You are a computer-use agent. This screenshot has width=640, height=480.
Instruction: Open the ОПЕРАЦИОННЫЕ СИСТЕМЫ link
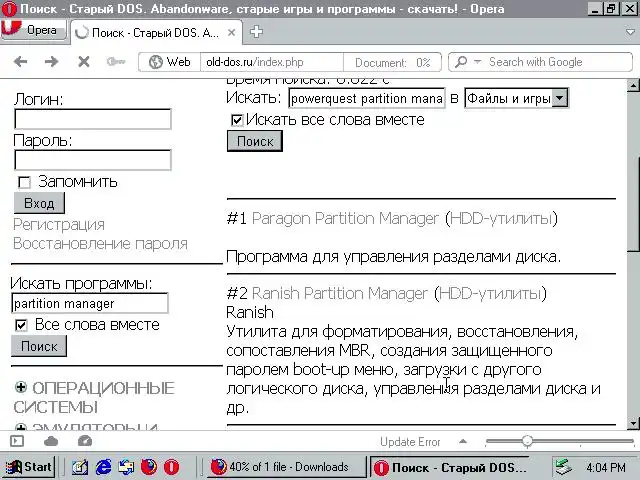point(94,397)
